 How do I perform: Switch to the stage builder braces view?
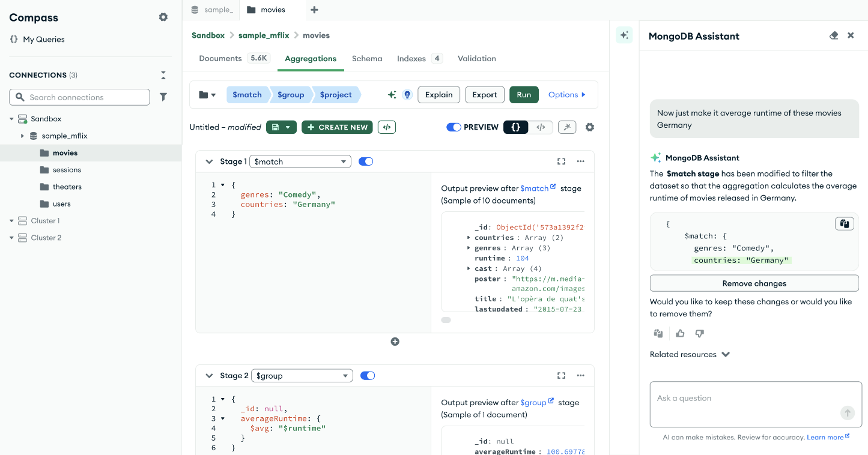[x=515, y=127]
